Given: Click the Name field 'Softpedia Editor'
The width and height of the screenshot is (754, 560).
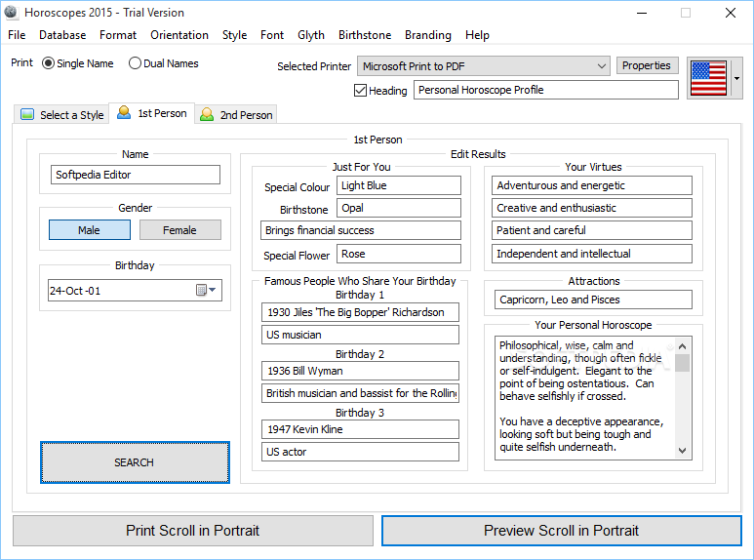Looking at the screenshot, I should 136,175.
